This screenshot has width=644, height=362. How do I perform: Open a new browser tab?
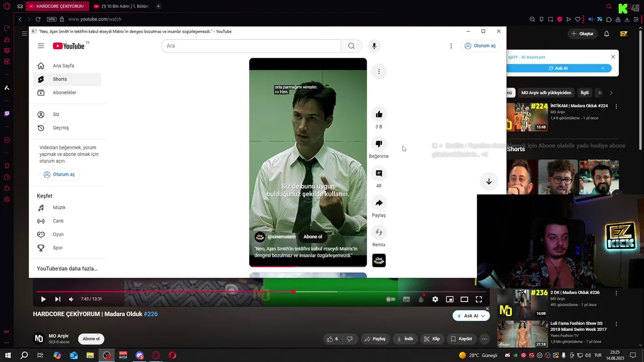coord(158,7)
